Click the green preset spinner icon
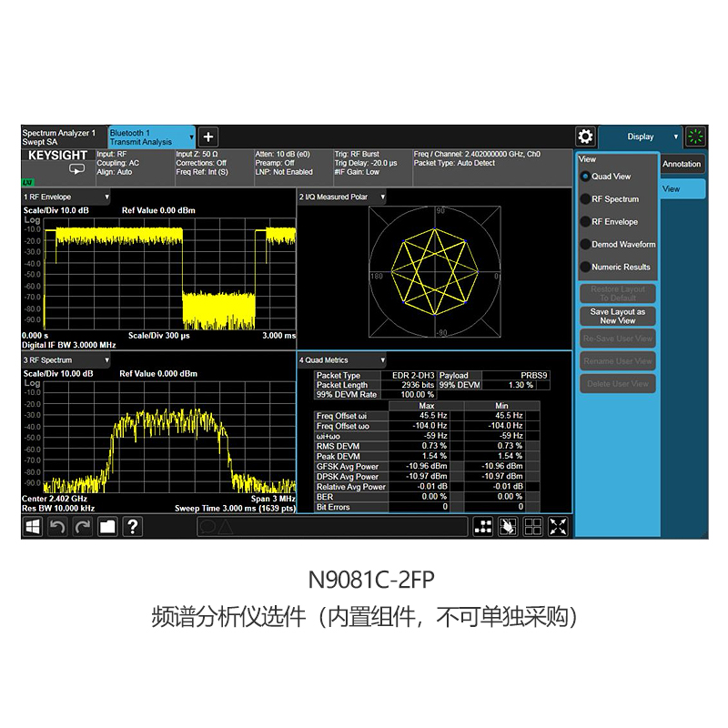The image size is (728, 728). pyautogui.click(x=695, y=136)
